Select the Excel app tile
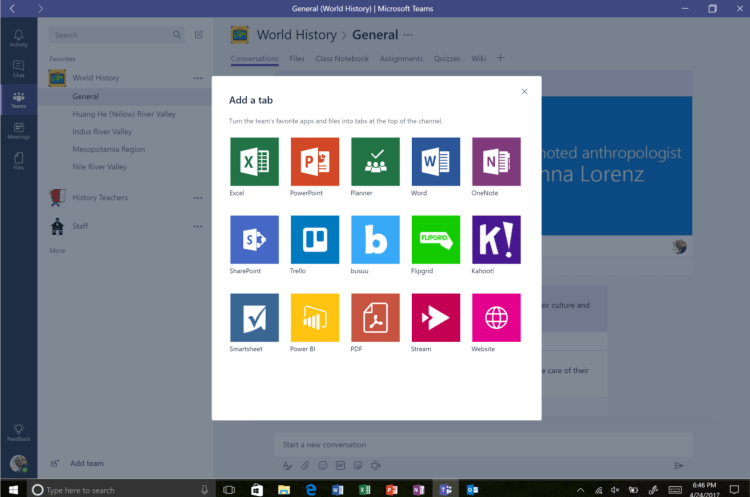The width and height of the screenshot is (750, 497). 255,162
